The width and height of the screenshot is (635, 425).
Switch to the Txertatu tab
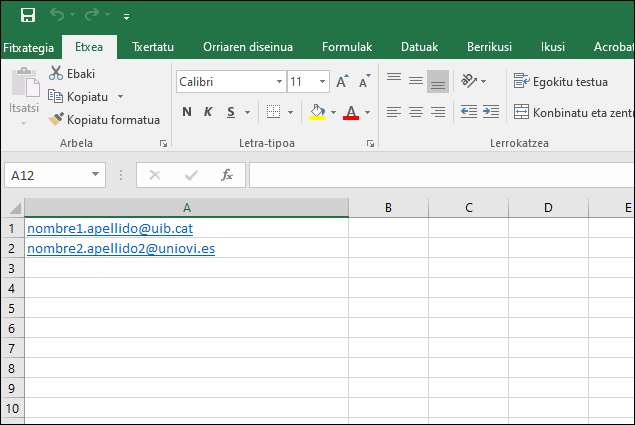click(153, 47)
